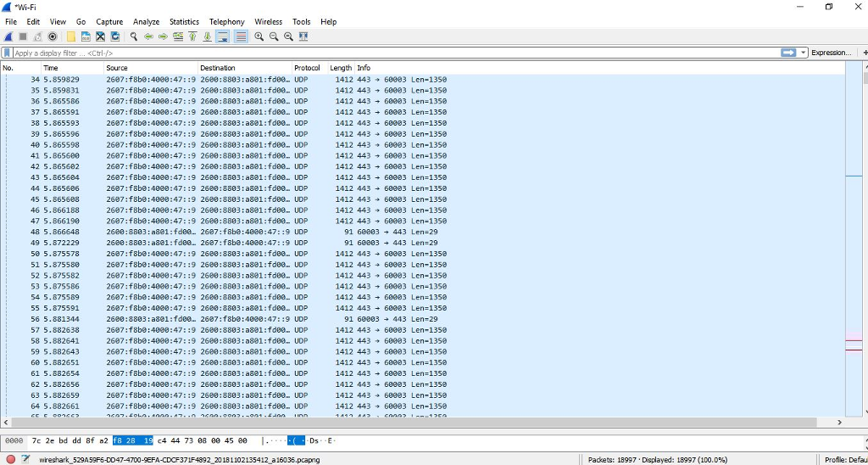Open the File menu
The width and height of the screenshot is (868, 465).
click(x=11, y=21)
